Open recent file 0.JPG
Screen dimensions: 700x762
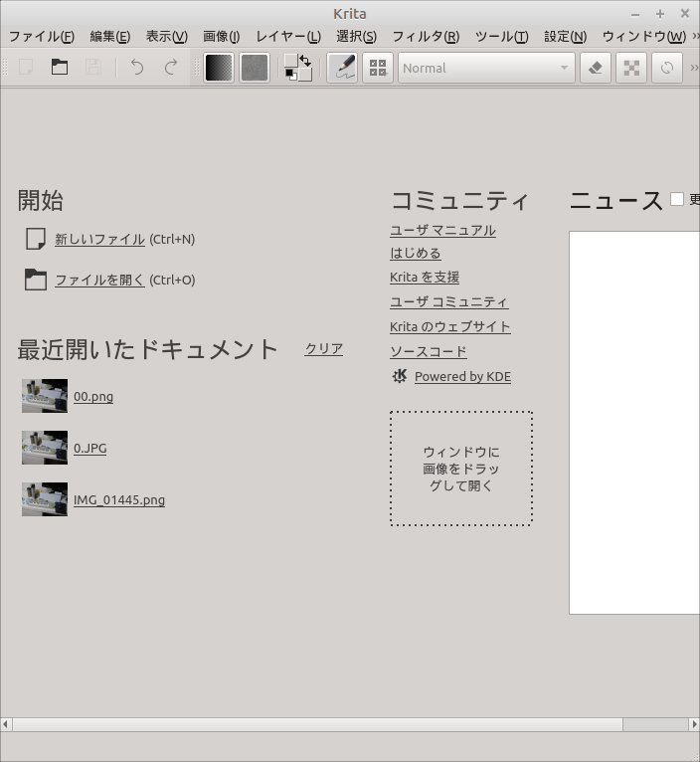tap(89, 448)
